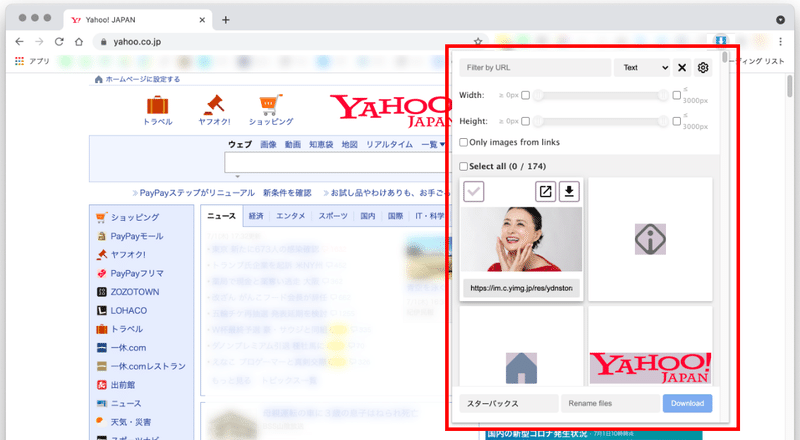
Task: Enable the minimum width checkbox
Action: tap(526, 95)
